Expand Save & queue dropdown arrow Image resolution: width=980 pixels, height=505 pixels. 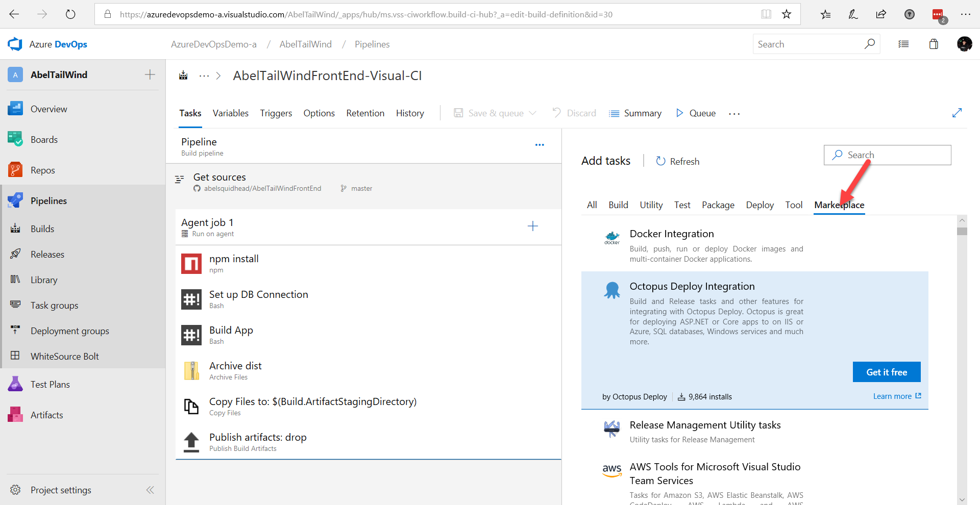(x=533, y=113)
